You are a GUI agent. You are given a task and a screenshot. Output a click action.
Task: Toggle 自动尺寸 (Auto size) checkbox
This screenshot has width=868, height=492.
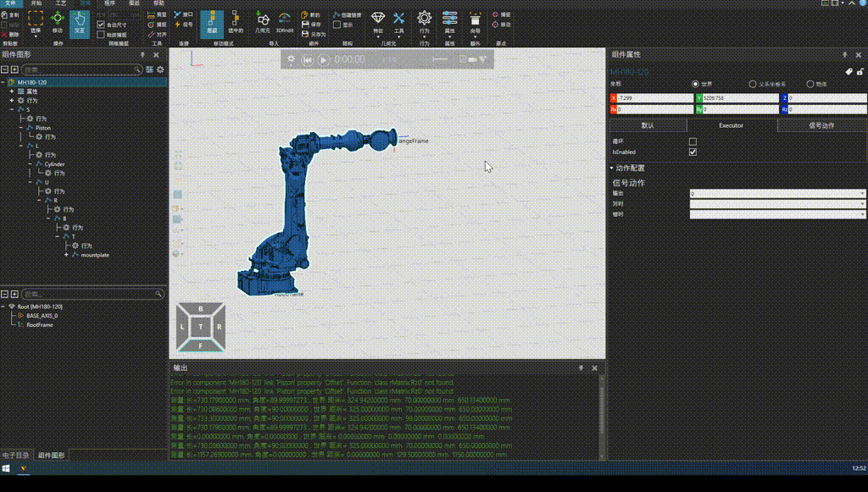coord(101,25)
